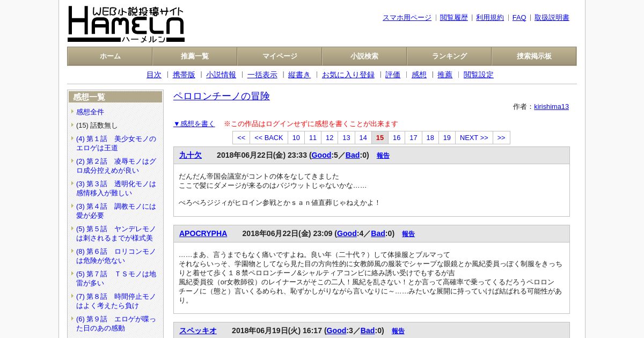Open the マイページ navigation tab
Viewport: 644px width, 338px height.
(x=280, y=56)
